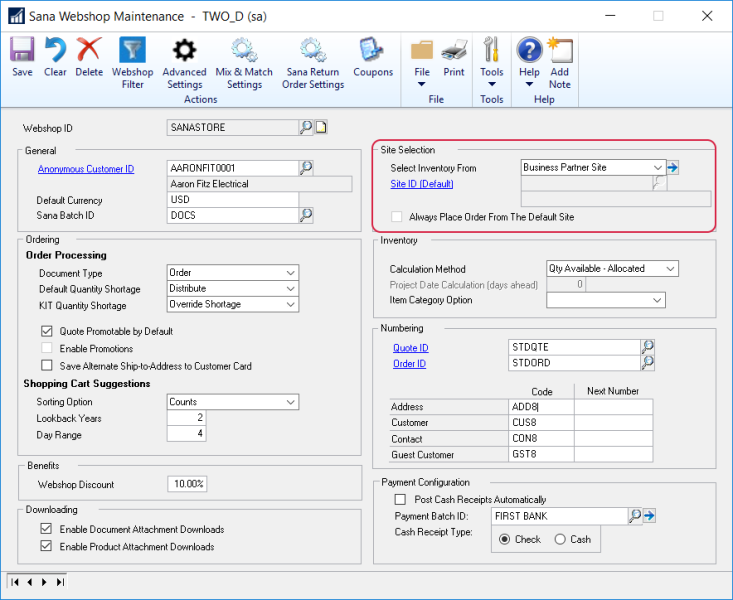Open Advanced Settings gear icon
This screenshot has width=733, height=600.
click(x=184, y=50)
